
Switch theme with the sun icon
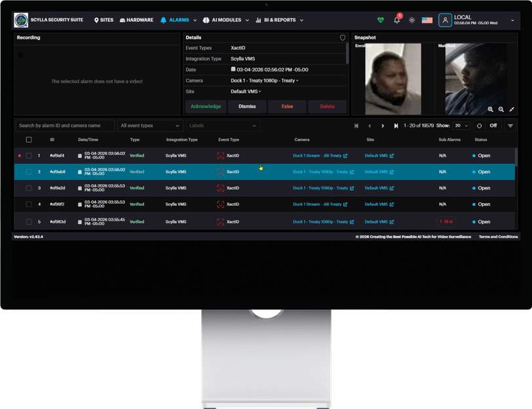click(412, 20)
